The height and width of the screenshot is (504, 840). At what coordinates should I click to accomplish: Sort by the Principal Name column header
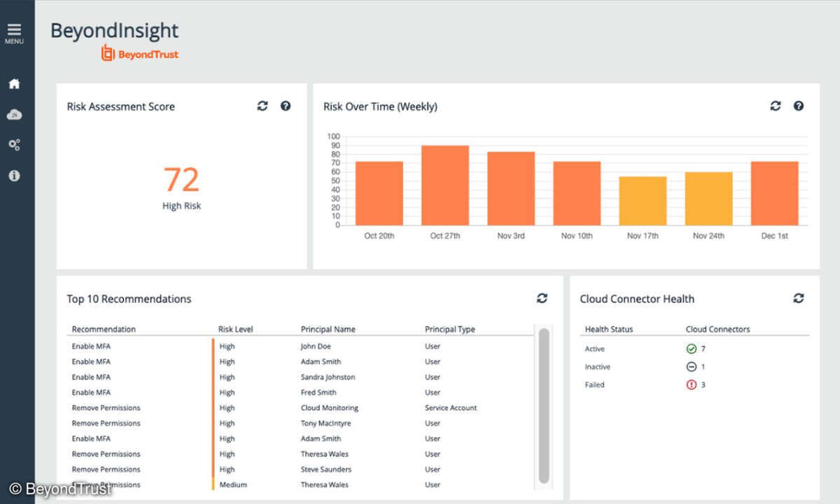(328, 329)
